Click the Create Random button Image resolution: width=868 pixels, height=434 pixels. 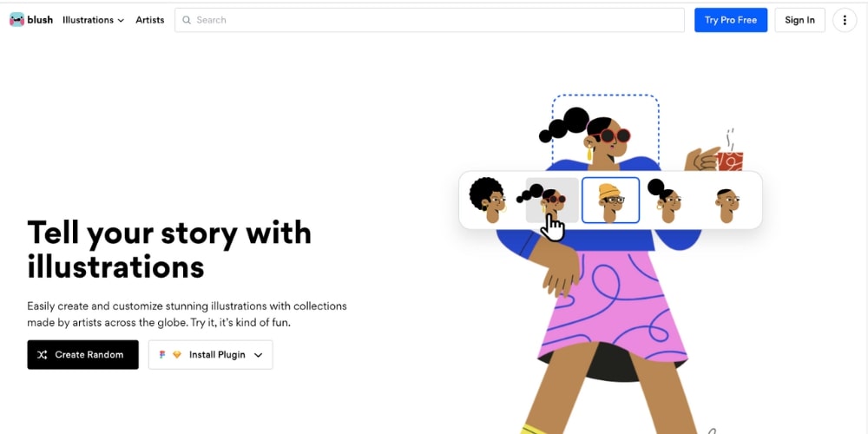pos(83,355)
